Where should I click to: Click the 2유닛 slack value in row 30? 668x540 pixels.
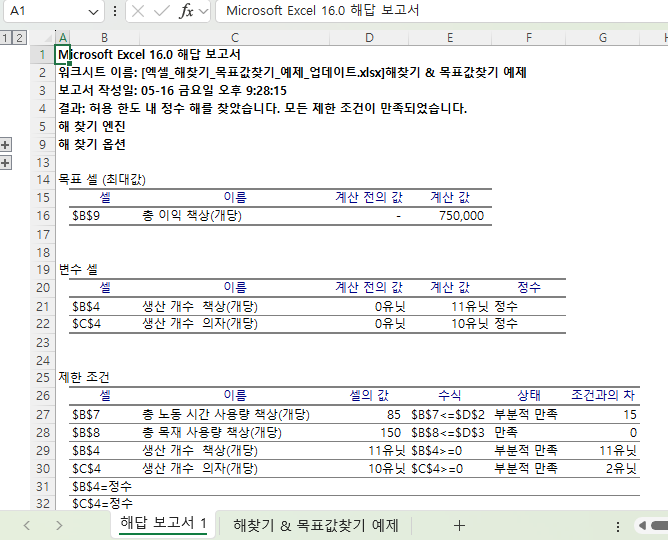(602, 468)
